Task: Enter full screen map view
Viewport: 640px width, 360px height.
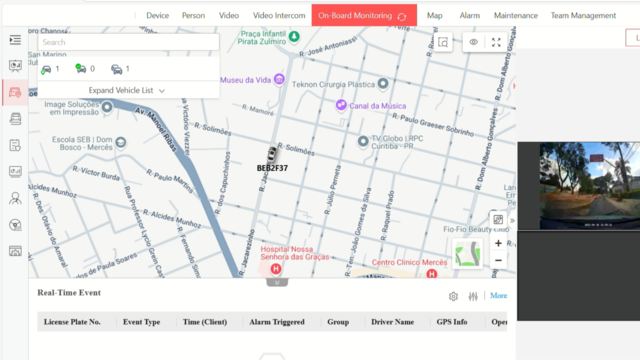Action: tap(496, 42)
